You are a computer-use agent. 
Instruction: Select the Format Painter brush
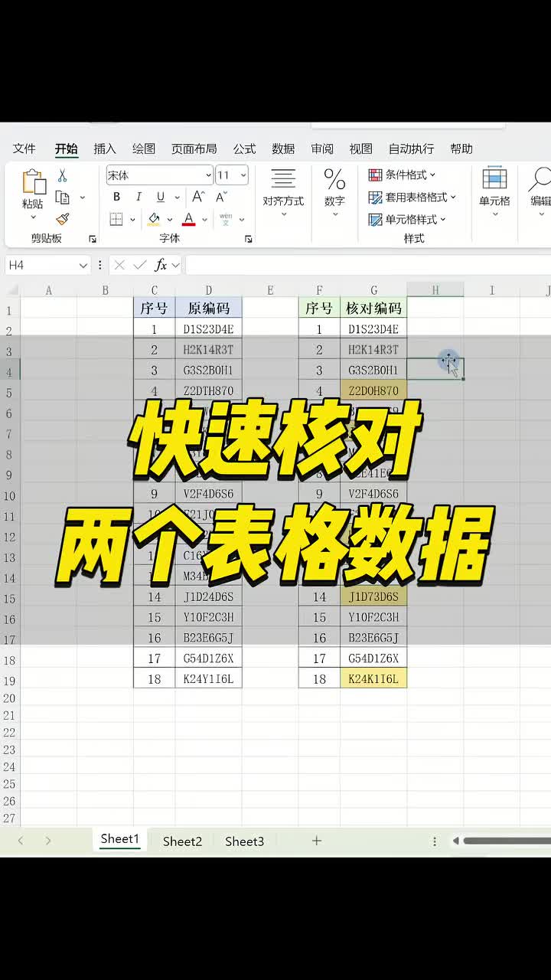point(63,219)
